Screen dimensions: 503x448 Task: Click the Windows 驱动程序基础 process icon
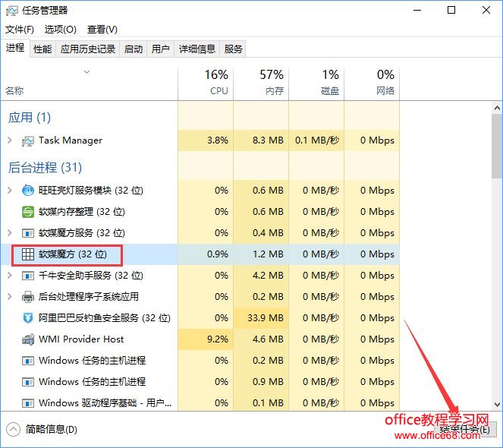click(x=28, y=403)
